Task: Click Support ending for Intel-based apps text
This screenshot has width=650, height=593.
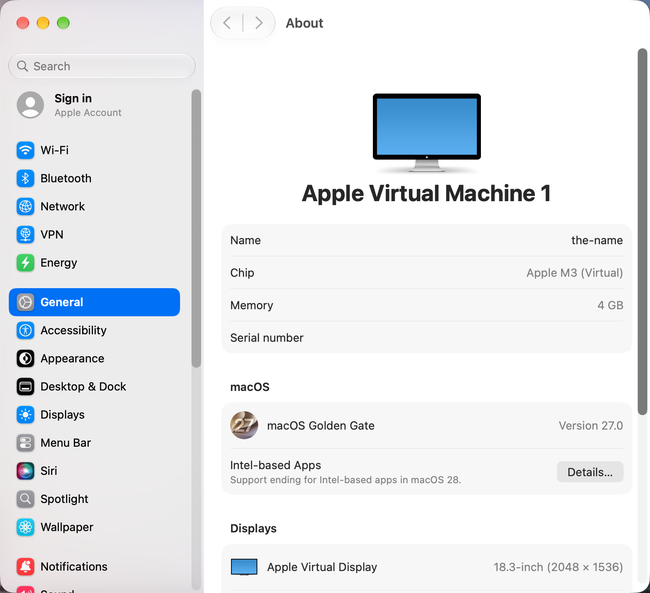Action: [x=345, y=480]
